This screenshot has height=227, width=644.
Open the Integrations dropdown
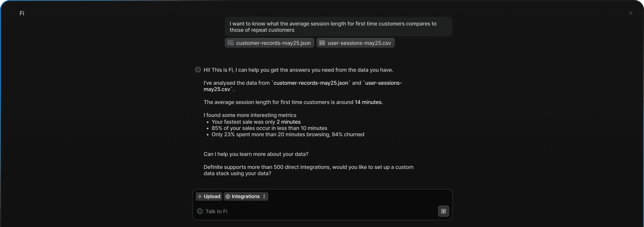point(246,197)
